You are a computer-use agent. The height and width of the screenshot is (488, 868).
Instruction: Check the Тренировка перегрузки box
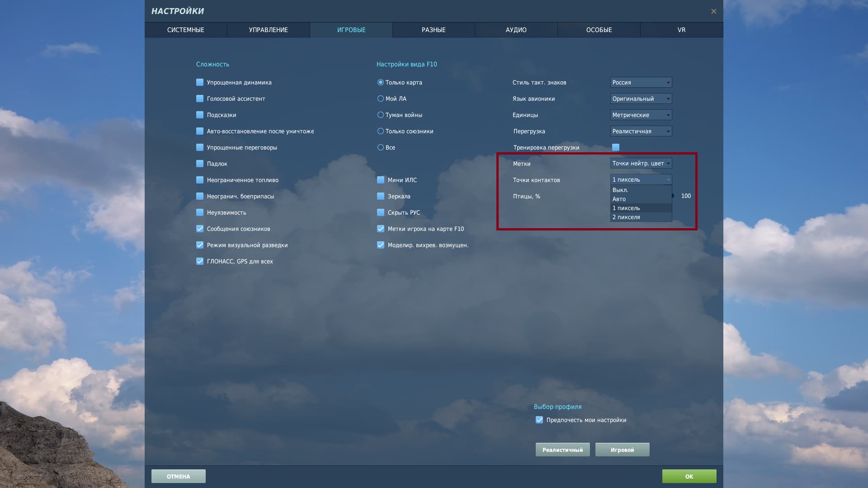(x=616, y=147)
